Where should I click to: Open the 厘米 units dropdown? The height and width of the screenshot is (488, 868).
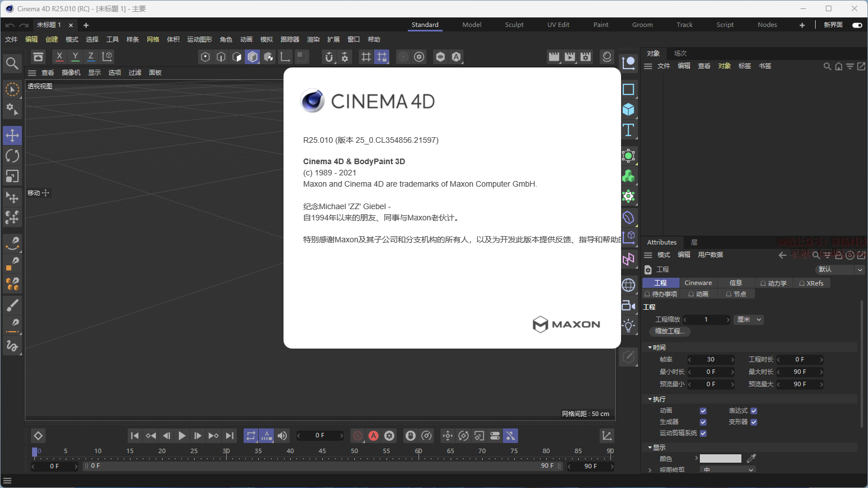(x=749, y=319)
